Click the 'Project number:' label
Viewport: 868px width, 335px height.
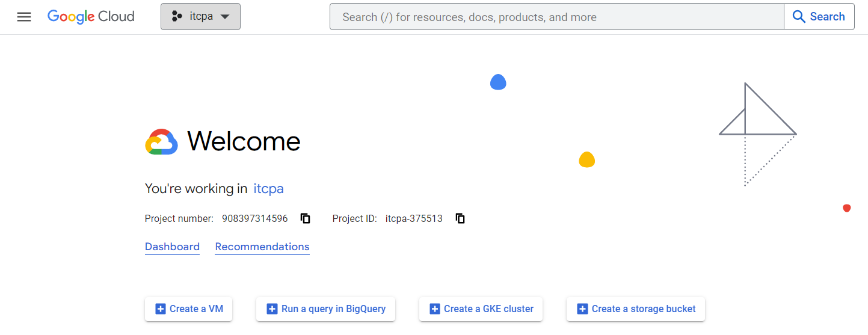pos(179,218)
